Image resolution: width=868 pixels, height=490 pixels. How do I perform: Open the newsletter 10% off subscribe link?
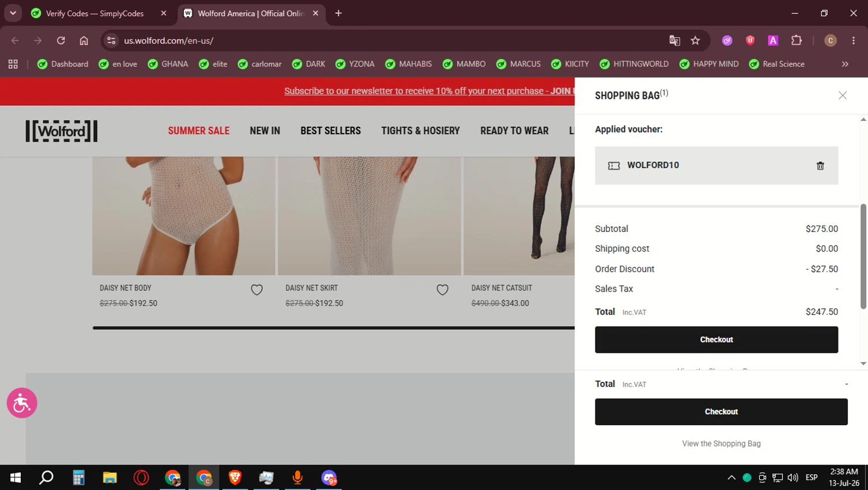click(x=429, y=91)
